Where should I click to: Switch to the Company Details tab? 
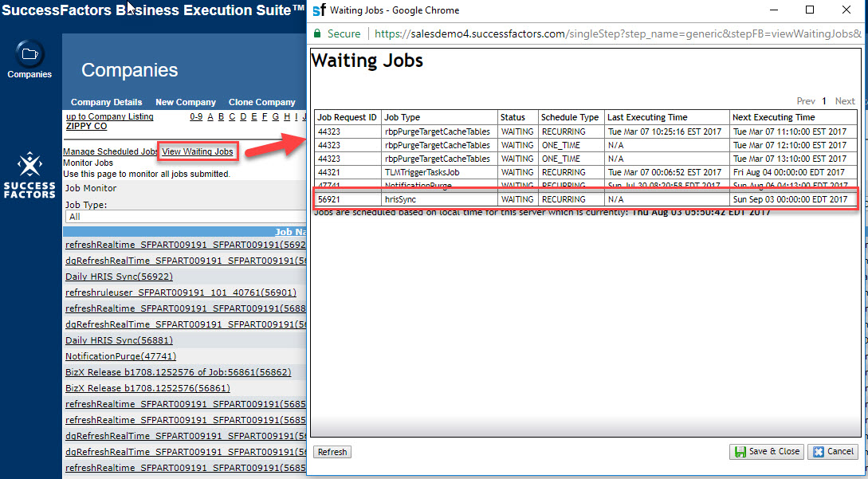click(x=106, y=102)
